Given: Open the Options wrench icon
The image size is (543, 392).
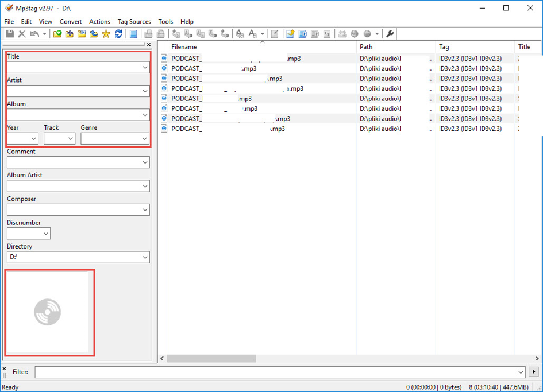Looking at the screenshot, I should 390,34.
